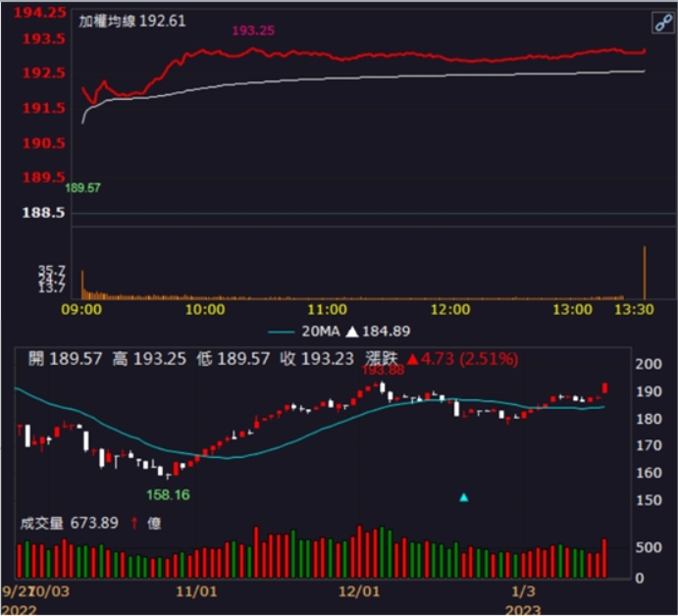Click the 收 193.23 close value
The width and height of the screenshot is (678, 616).
(x=317, y=359)
